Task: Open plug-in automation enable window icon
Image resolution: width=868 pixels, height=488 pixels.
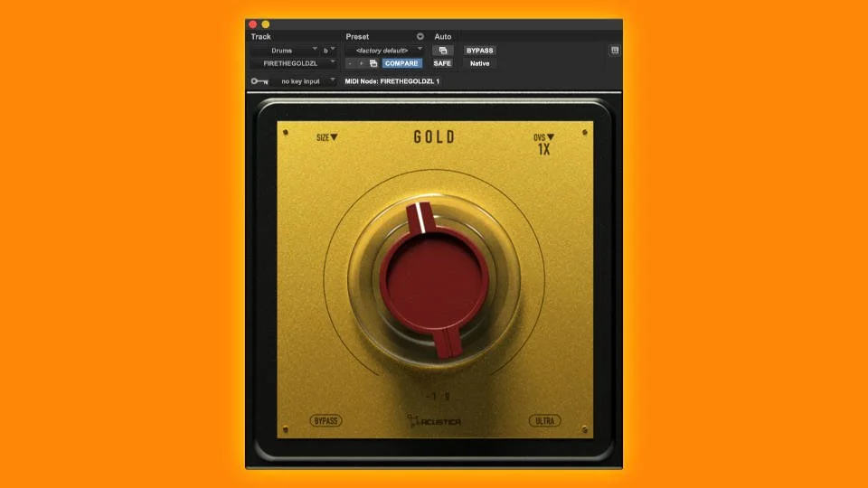Action: pyautogui.click(x=443, y=51)
